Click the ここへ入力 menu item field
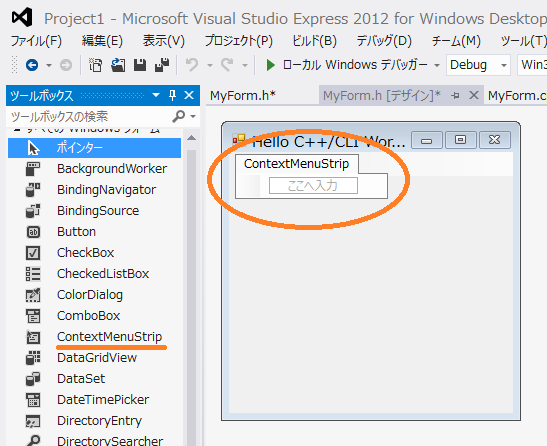Screen dimensions: 547x446 (313, 186)
